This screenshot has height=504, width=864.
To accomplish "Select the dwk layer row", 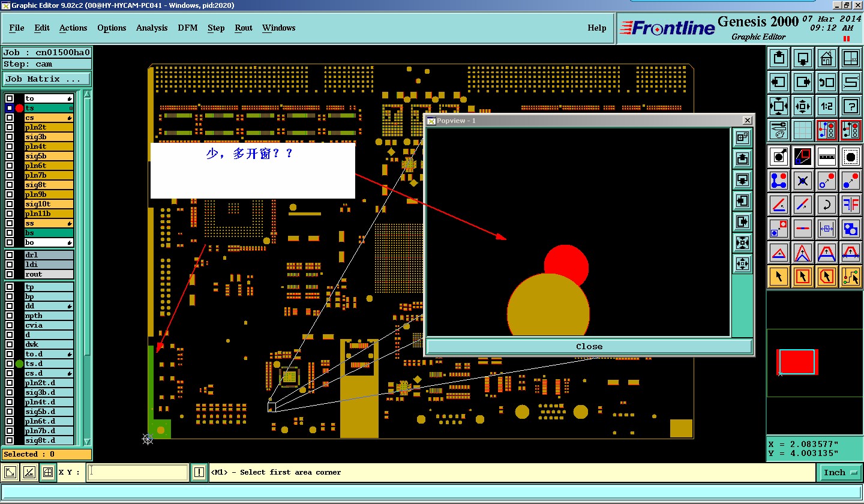I will 49,344.
